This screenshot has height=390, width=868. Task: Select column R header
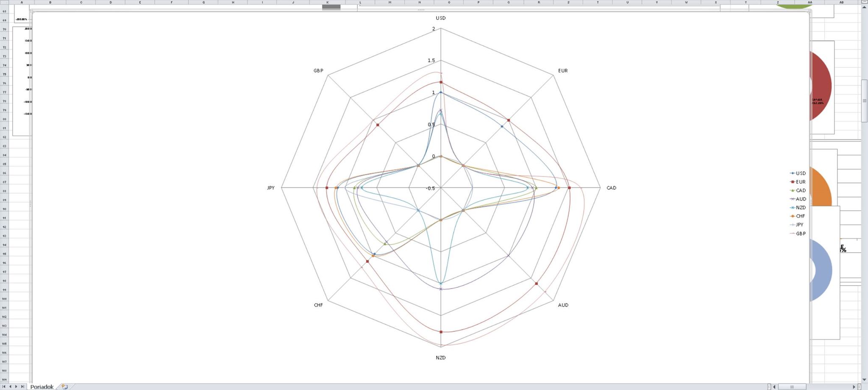point(539,2)
